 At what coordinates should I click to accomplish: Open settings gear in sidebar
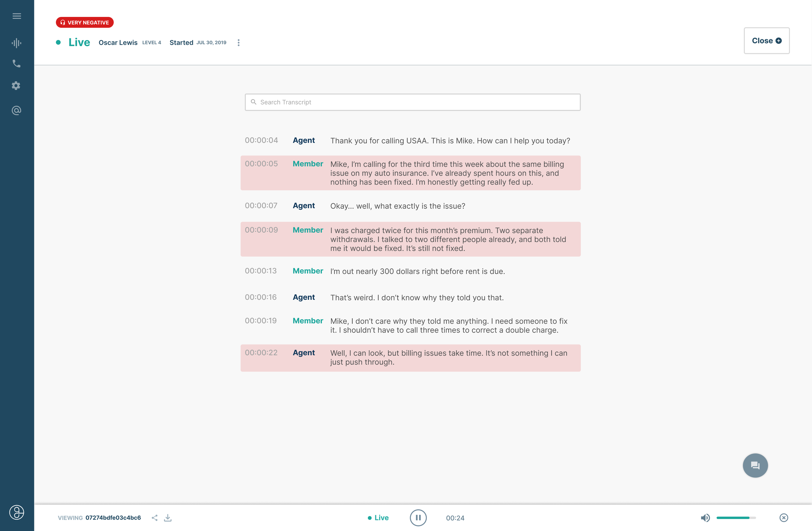coord(16,86)
